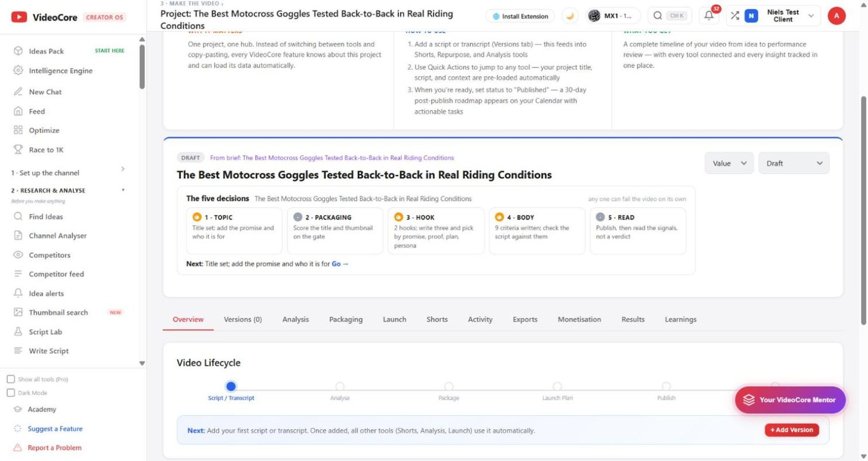Collapse 2 · Research & Analyse section

[x=67, y=190]
